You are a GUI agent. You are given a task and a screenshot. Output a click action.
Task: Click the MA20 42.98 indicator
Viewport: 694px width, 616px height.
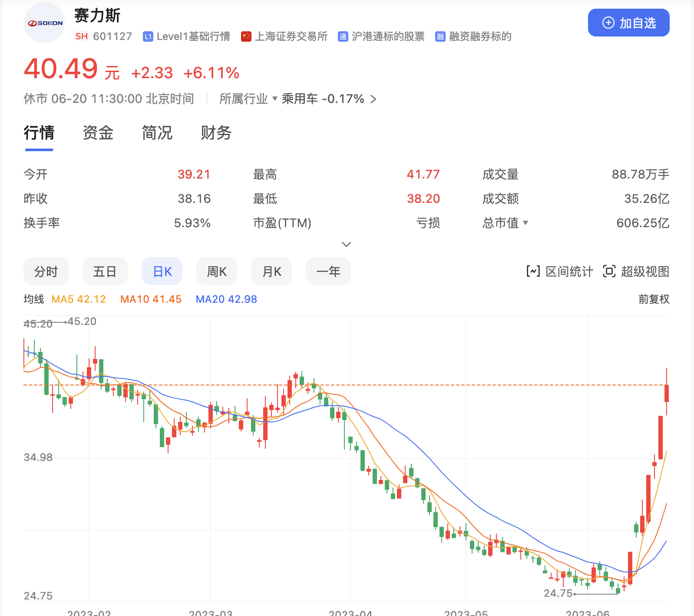[x=226, y=299]
